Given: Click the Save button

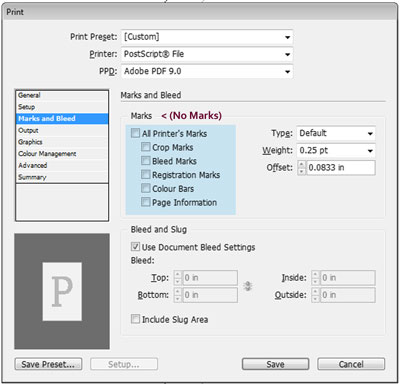Looking at the screenshot, I should coord(275,364).
